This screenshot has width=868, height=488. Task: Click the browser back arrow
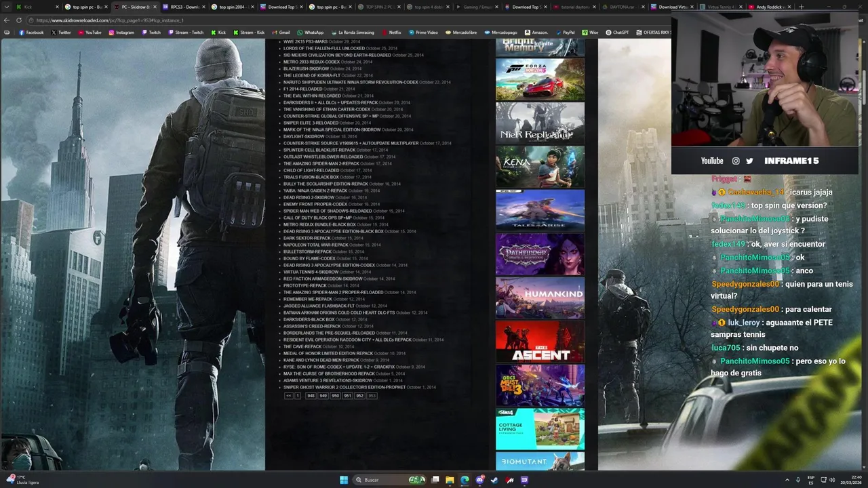click(7, 20)
